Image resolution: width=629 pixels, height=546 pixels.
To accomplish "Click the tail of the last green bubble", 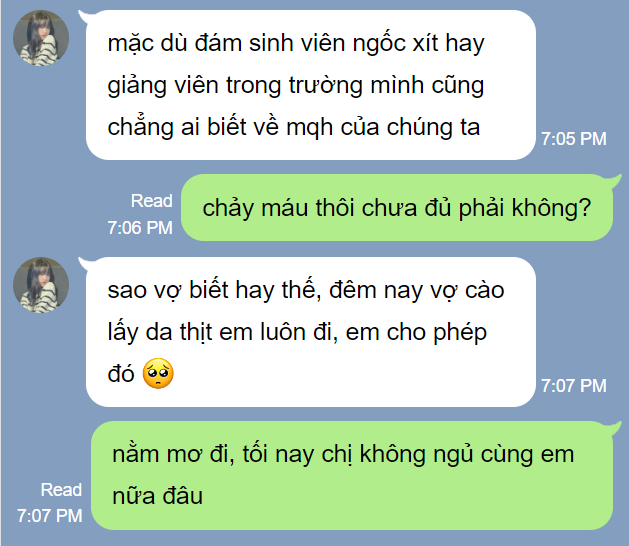I will 614,427.
